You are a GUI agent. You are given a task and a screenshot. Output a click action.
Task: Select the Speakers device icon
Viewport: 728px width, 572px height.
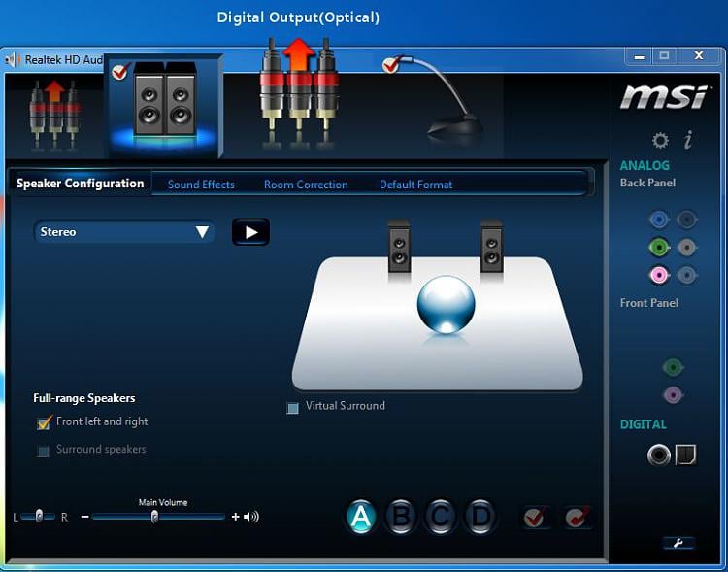(165, 106)
